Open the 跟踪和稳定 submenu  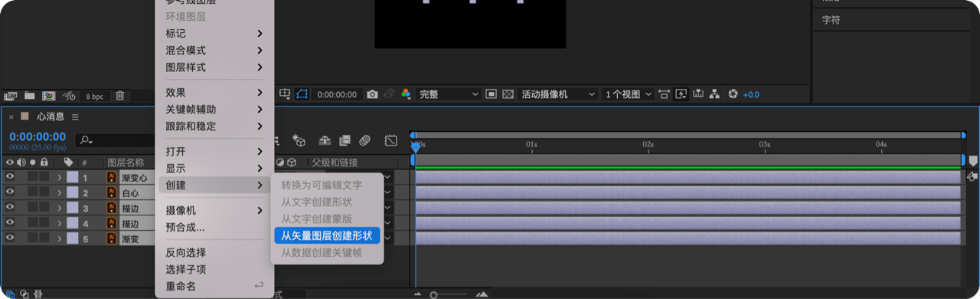coord(214,126)
